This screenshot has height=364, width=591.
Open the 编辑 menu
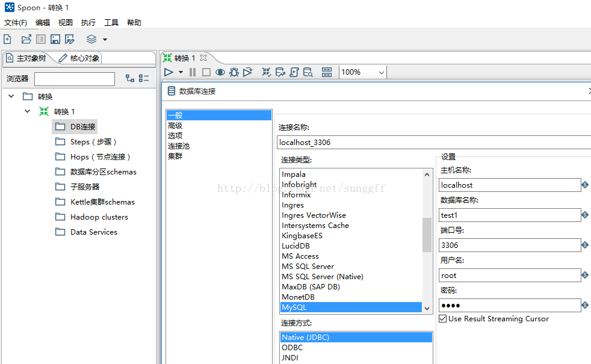(x=43, y=23)
